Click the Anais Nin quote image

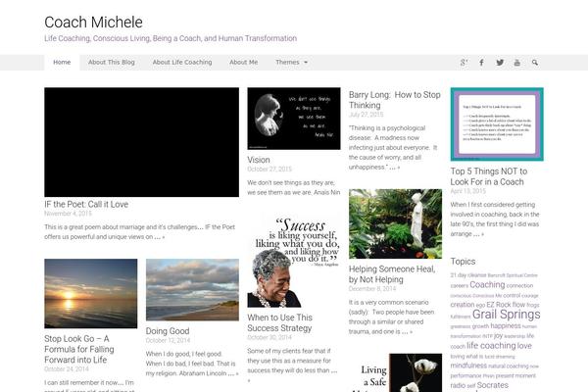(294, 119)
